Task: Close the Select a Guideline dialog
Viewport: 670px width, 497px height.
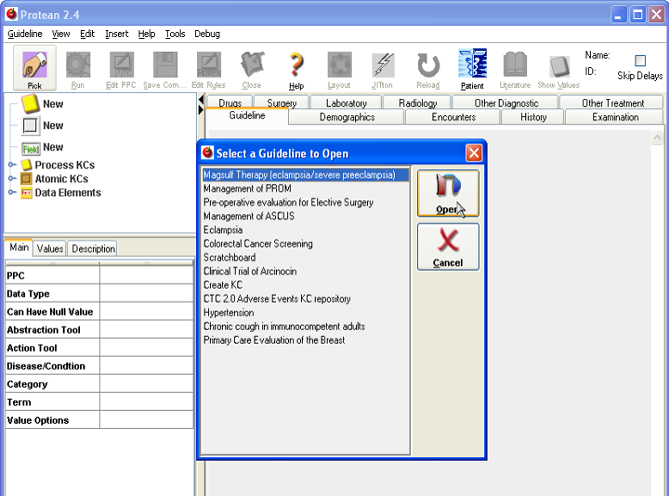Action: click(x=474, y=153)
